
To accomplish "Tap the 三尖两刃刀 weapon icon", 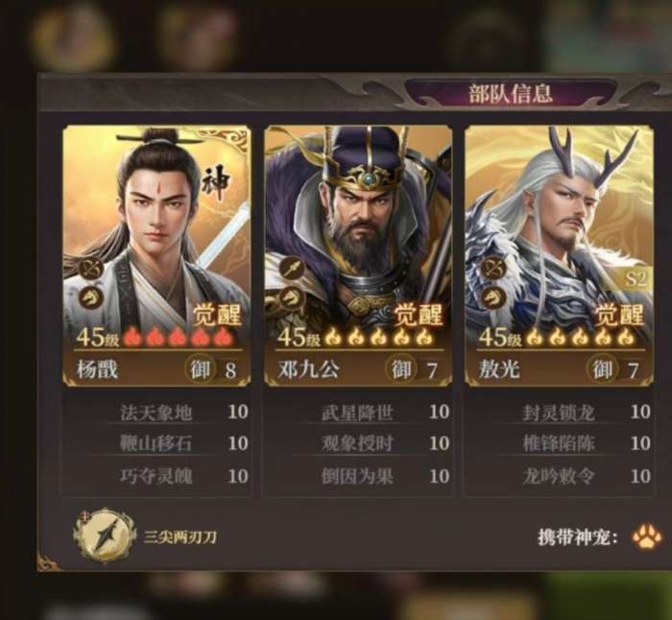I will 103,536.
